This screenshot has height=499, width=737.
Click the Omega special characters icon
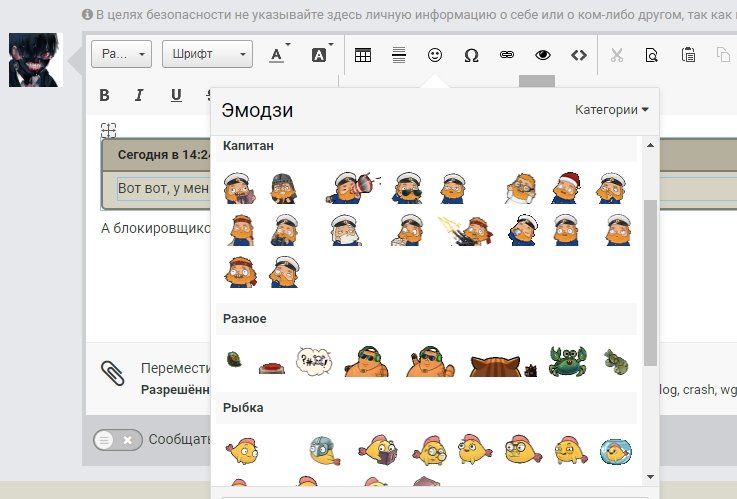pyautogui.click(x=471, y=55)
